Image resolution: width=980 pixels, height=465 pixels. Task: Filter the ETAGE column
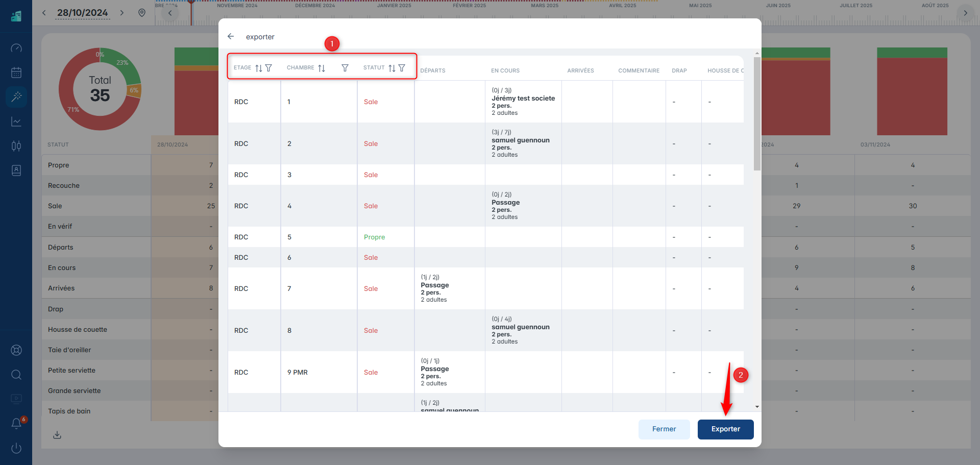[268, 68]
